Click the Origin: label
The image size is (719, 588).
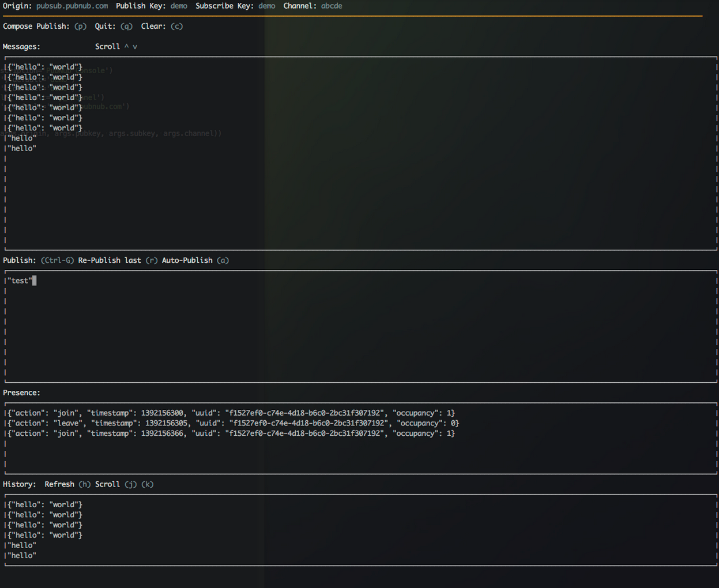17,6
